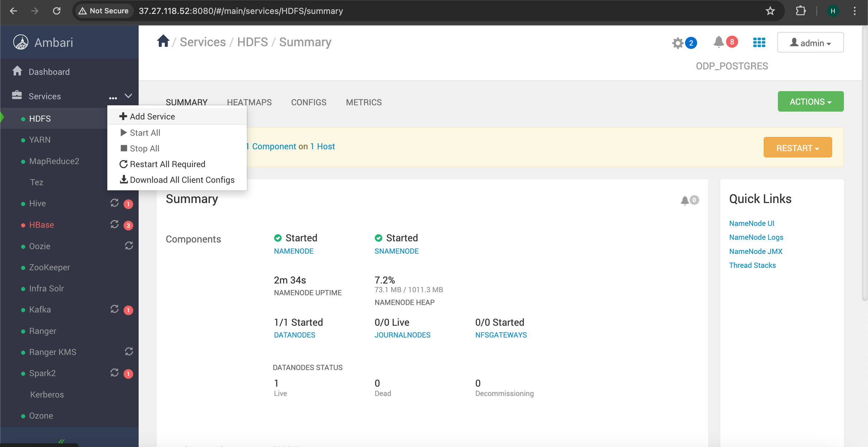Select Start All in the menu

click(x=177, y=133)
